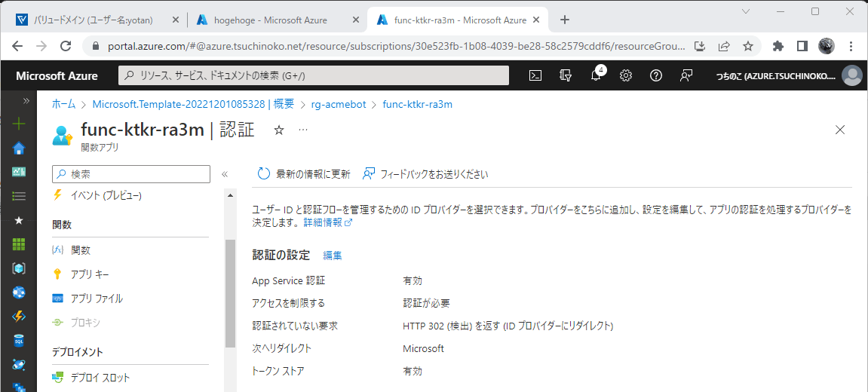Open the more options ellipsis beside title
This screenshot has width=868, height=392.
pos(303,130)
